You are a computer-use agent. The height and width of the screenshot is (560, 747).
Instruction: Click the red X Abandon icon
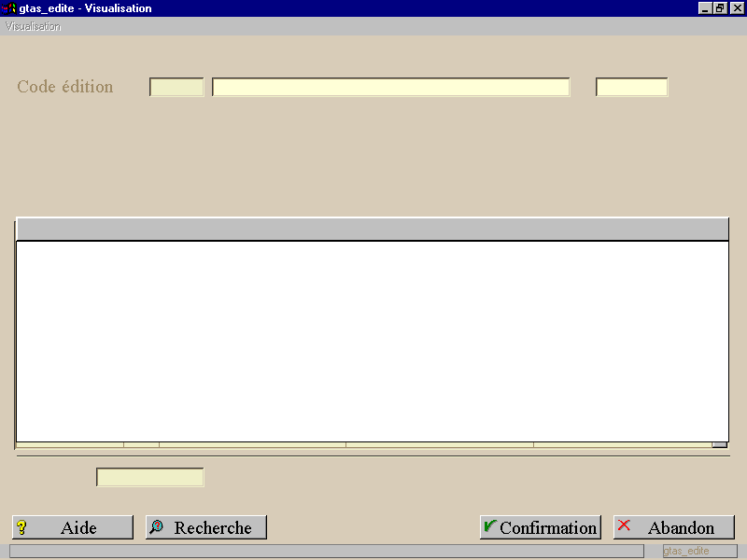(624, 525)
